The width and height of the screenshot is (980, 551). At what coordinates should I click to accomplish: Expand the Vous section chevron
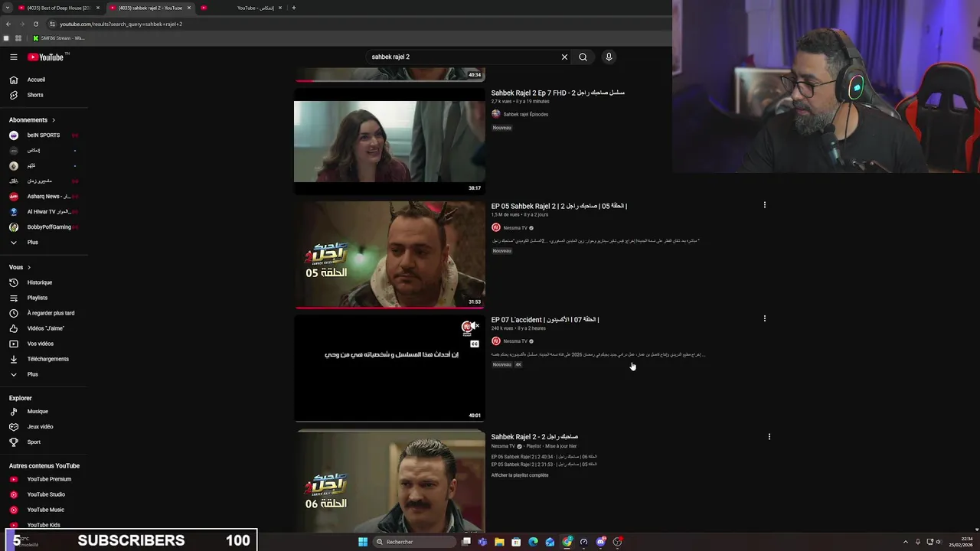(29, 267)
